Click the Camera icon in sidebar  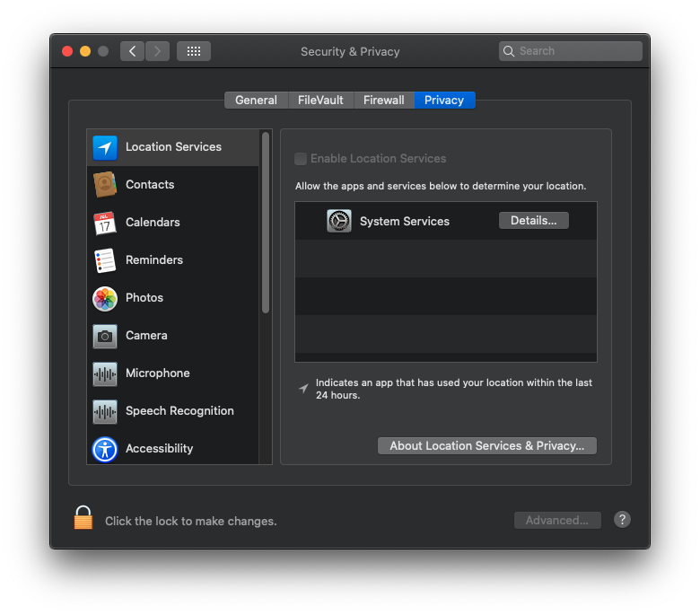(105, 336)
